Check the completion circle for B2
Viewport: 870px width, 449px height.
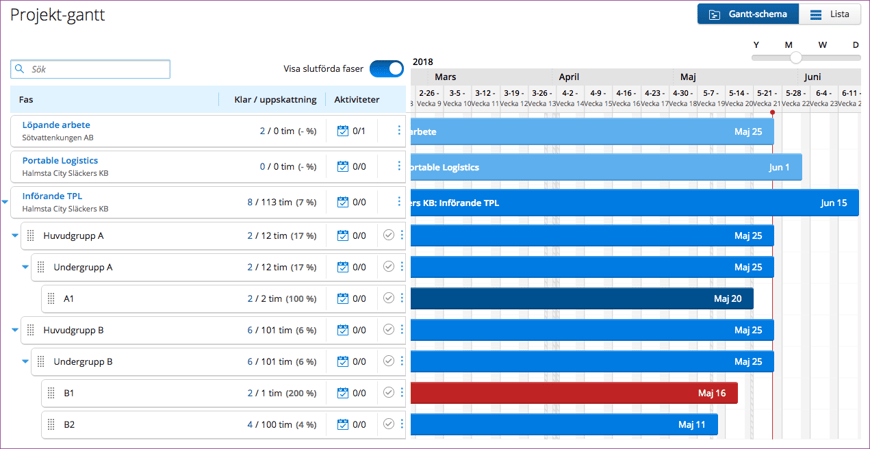coord(388,425)
